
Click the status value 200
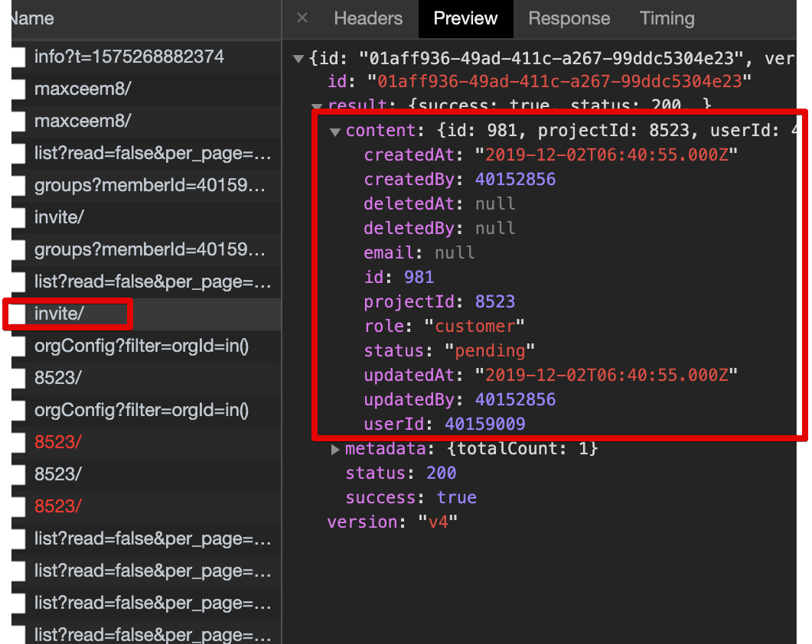[x=442, y=473]
